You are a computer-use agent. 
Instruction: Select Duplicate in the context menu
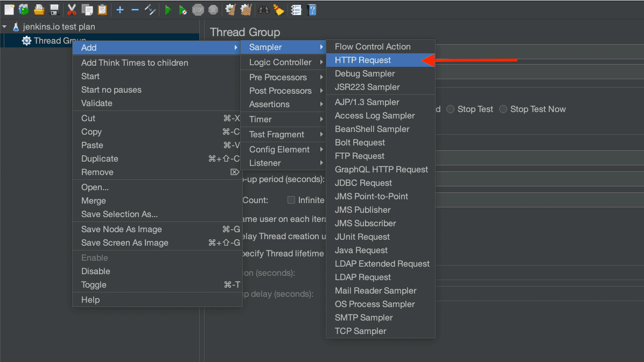pyautogui.click(x=100, y=159)
